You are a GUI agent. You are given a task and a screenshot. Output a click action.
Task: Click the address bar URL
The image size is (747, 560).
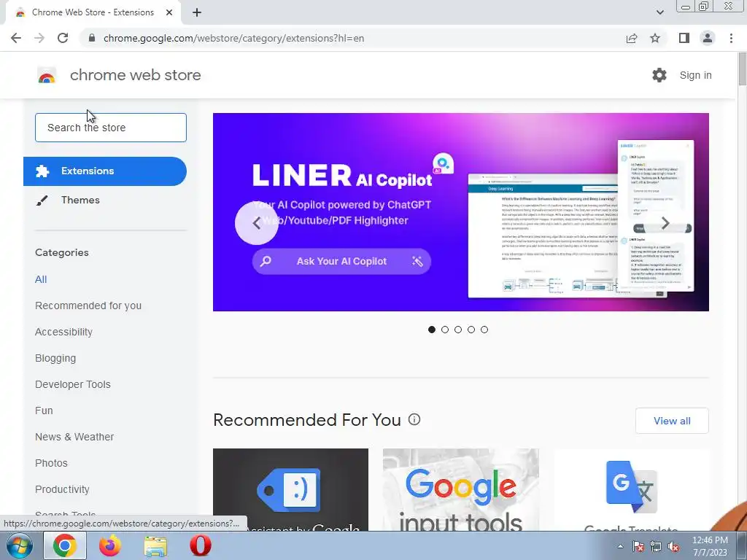coord(233,38)
